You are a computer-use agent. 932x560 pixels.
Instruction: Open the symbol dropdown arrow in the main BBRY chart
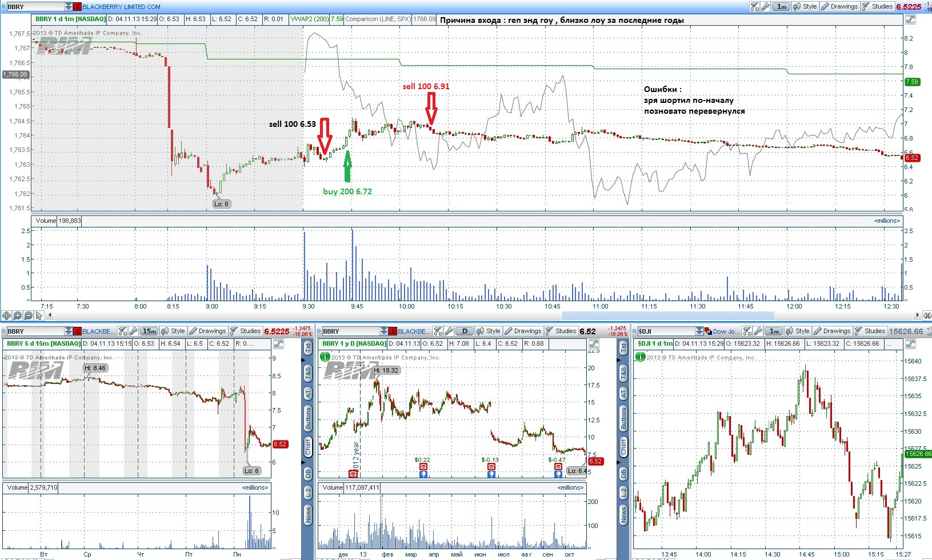click(69, 7)
